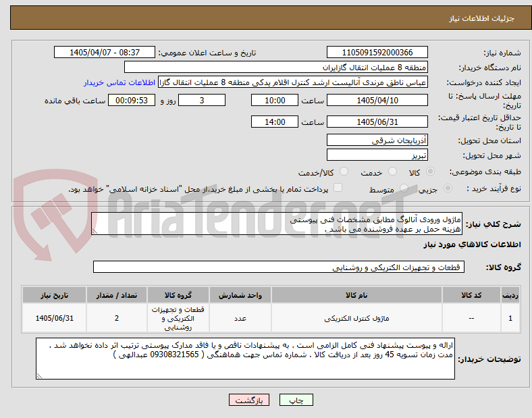Choose the متوسط purchase type radio
The width and height of the screenshot is (532, 418).
404,188
